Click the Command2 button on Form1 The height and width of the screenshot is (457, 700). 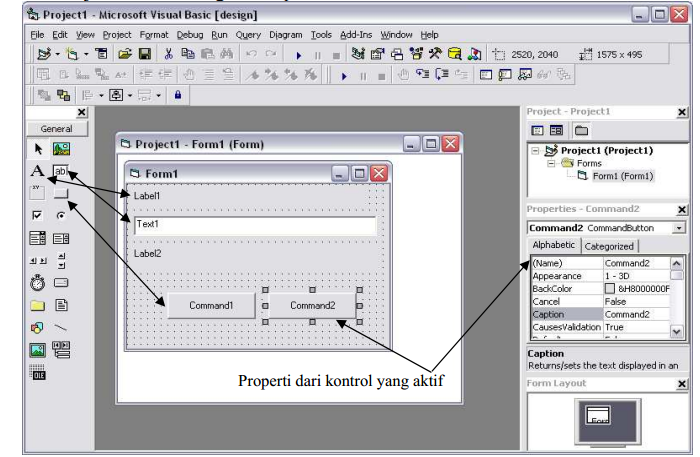pyautogui.click(x=312, y=306)
